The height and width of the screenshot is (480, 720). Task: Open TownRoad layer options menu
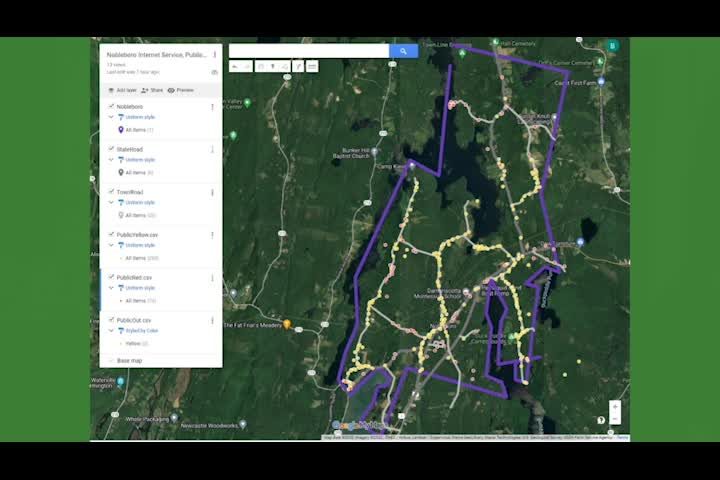[x=212, y=192]
